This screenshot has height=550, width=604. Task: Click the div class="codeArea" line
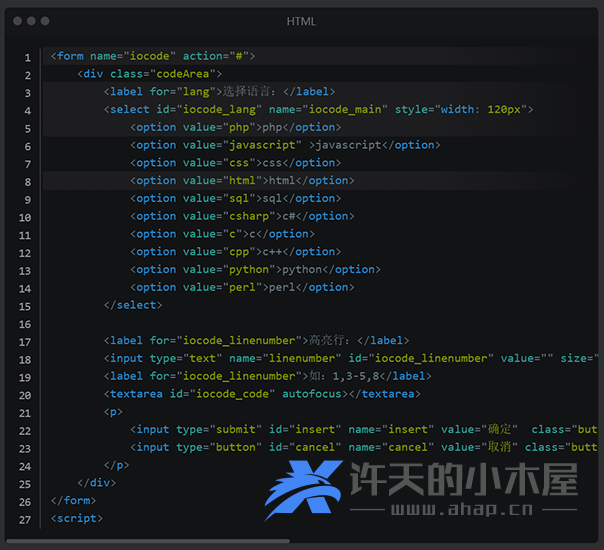tap(149, 74)
